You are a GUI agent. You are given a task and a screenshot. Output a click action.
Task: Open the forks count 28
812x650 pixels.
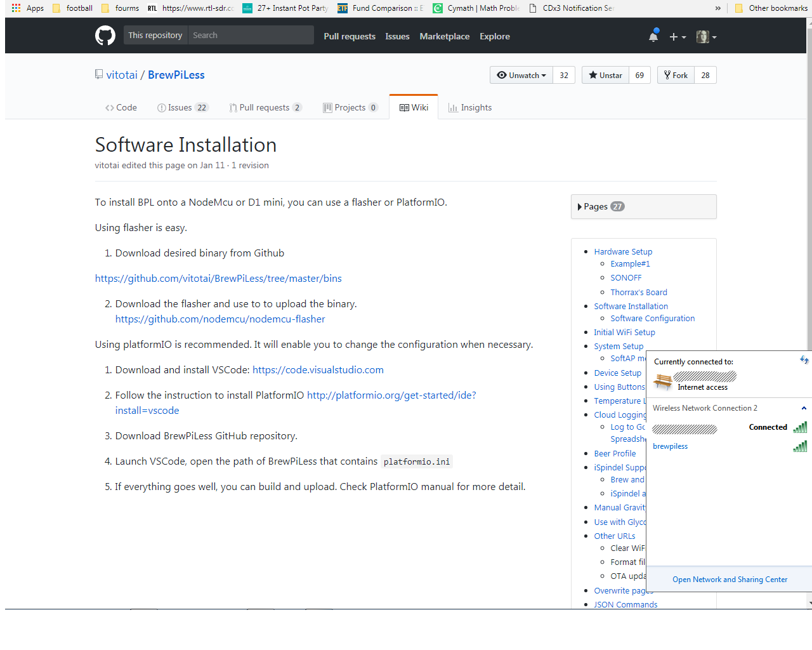[x=705, y=75]
